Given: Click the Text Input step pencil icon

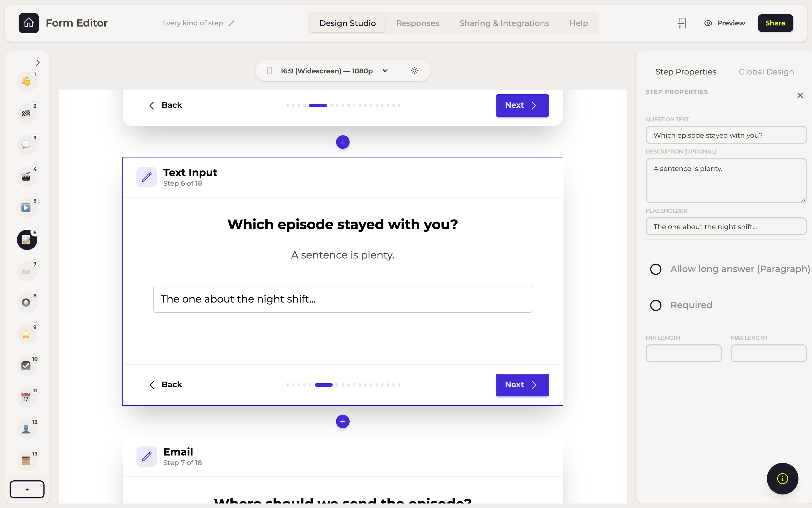Looking at the screenshot, I should click(146, 177).
